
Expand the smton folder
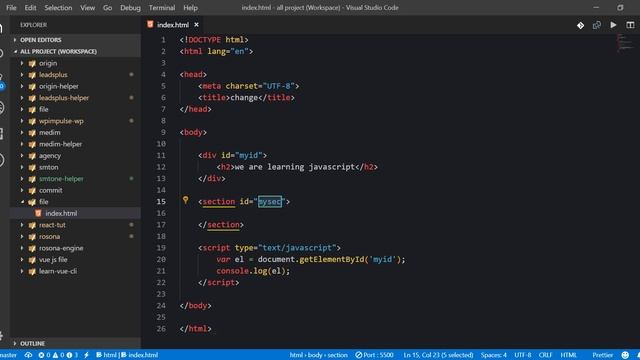[x=76, y=167]
